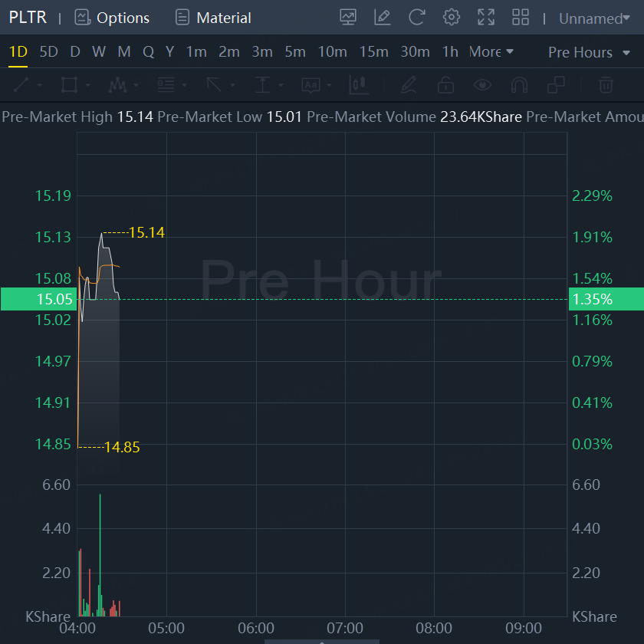Screen dimensions: 644x644
Task: Click the 1.35% change label
Action: pos(606,299)
